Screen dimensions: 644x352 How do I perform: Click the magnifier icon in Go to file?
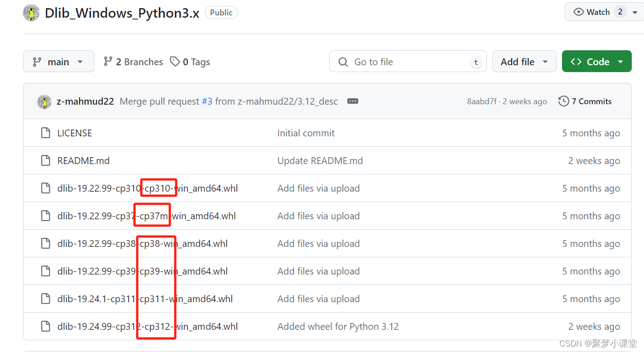point(343,62)
